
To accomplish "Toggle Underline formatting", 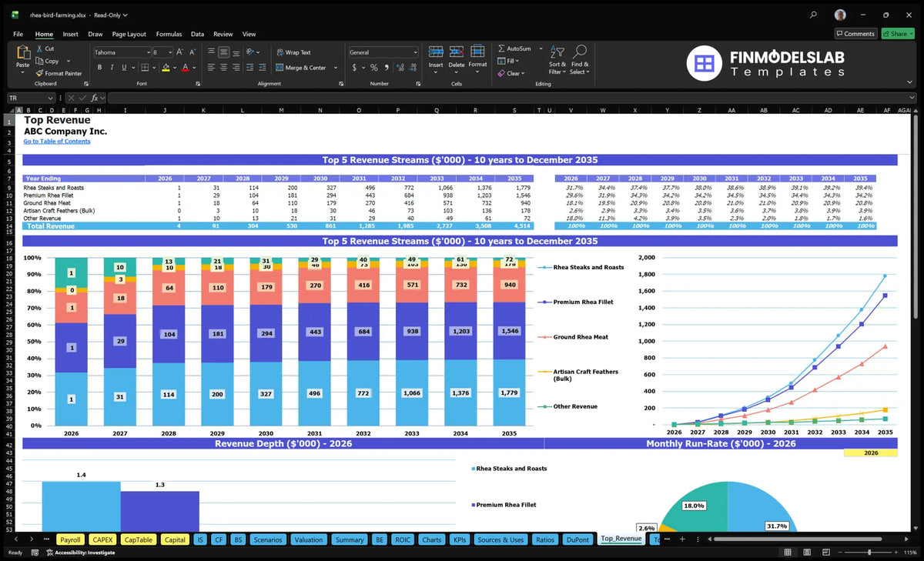I will pyautogui.click(x=122, y=68).
